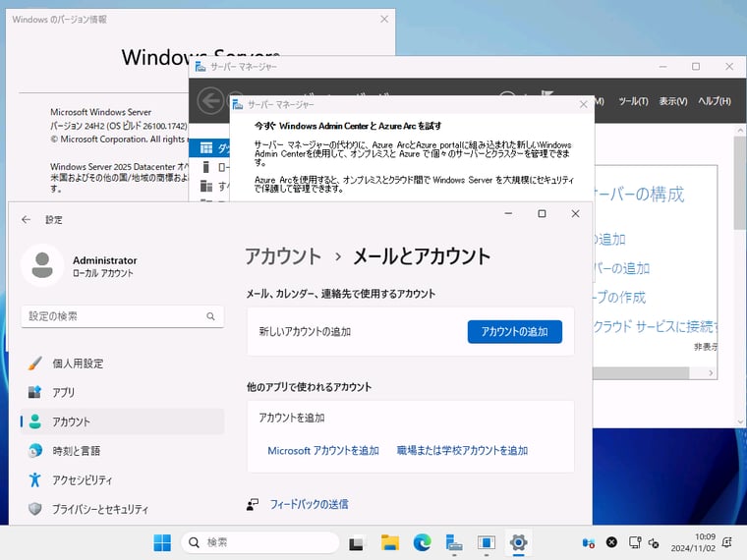This screenshot has height=560, width=747.
Task: Click the black circle X tray icon
Action: point(611,542)
